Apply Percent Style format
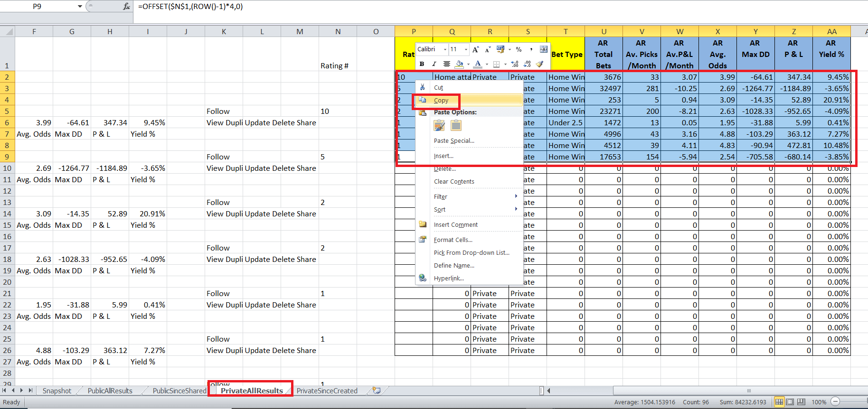The image size is (868, 409). point(519,49)
